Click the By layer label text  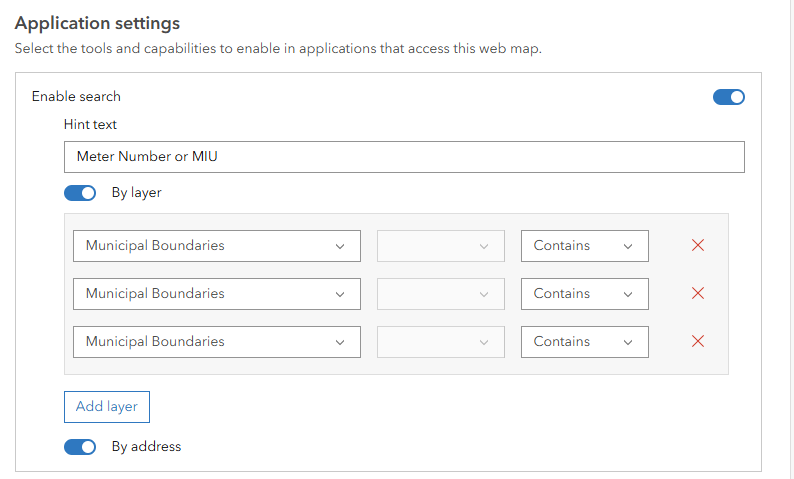136,193
